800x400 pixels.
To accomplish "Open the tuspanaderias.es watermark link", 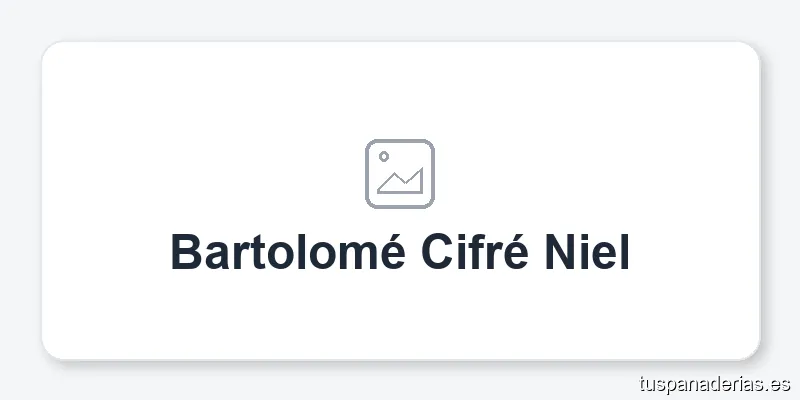I will [715, 384].
